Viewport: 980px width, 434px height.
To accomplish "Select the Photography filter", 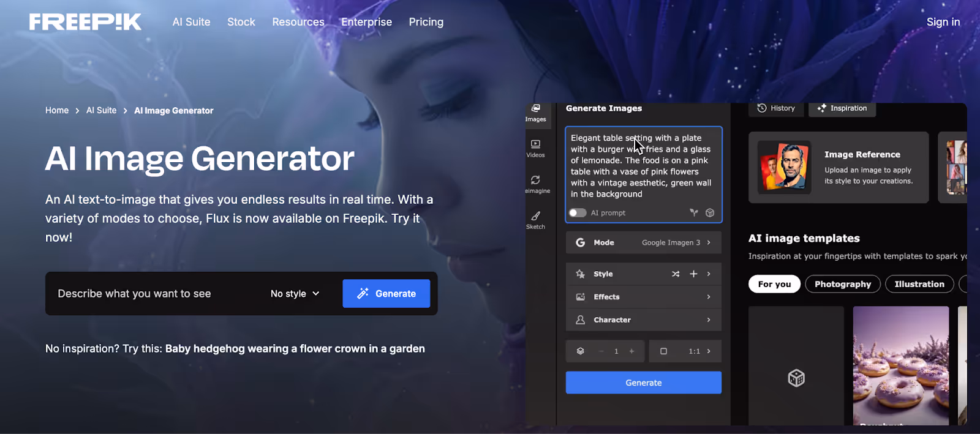I will 843,284.
